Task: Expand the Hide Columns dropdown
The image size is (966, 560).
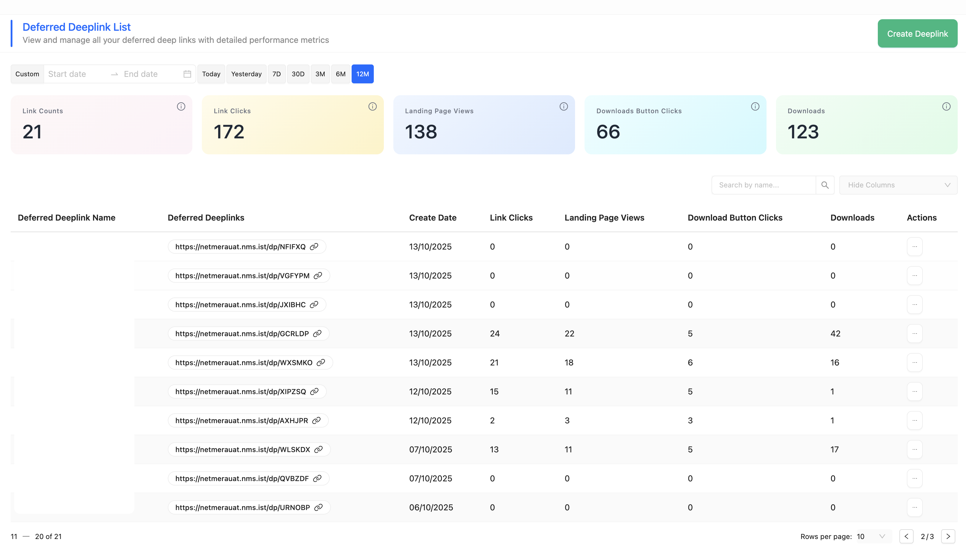Action: pos(898,185)
